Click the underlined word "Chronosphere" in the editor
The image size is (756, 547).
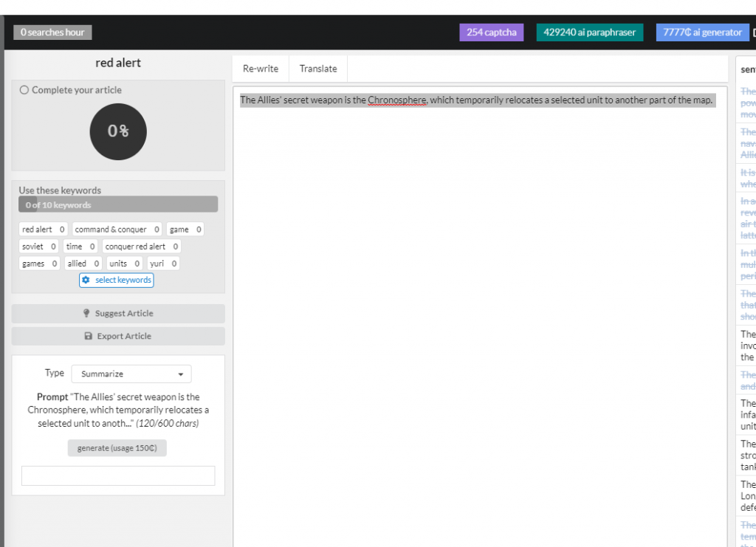click(x=396, y=100)
